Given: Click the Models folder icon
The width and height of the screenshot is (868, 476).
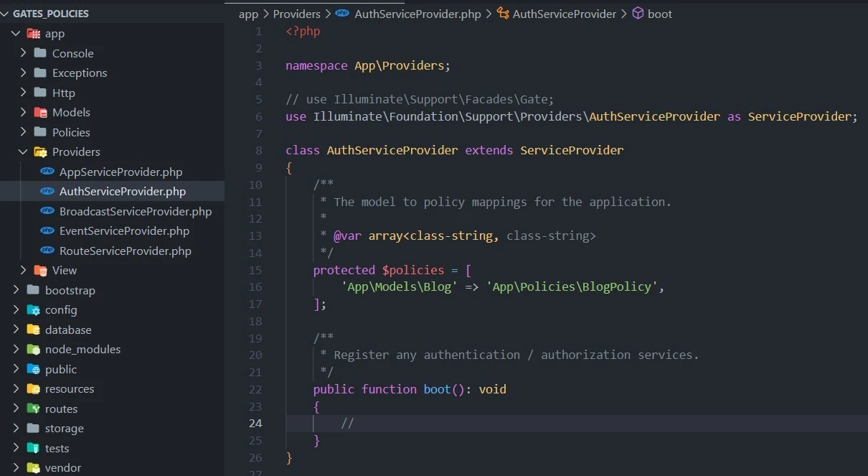Looking at the screenshot, I should click(40, 113).
